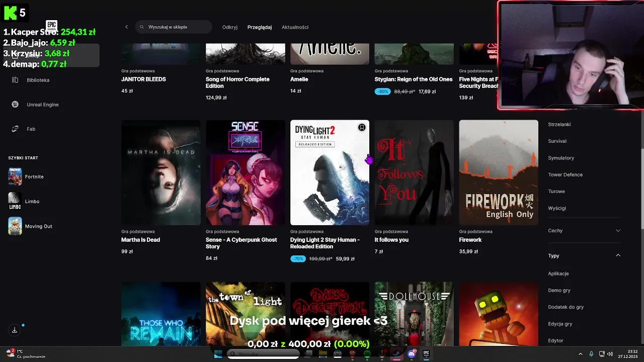Open Dollhouse game cover art
Viewport: 644px width, 362px height.
click(x=414, y=314)
